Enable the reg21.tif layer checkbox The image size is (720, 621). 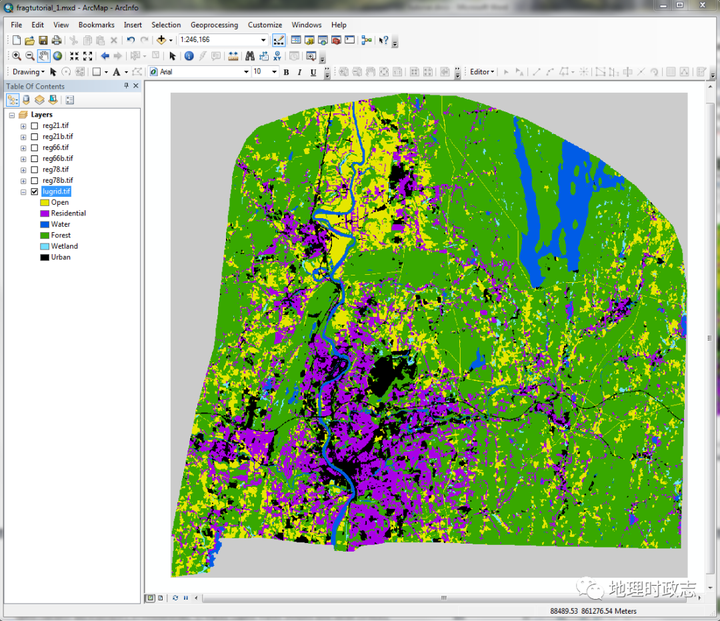[35, 126]
